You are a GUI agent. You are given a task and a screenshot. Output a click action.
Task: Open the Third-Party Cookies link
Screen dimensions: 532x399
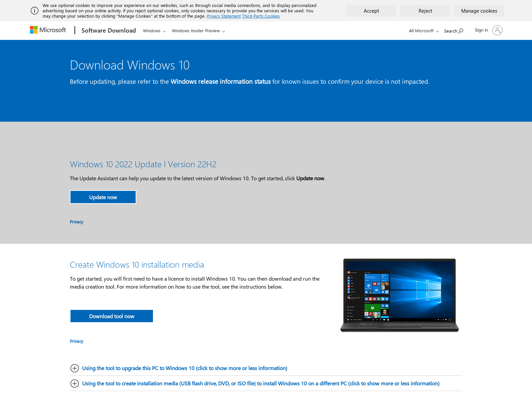point(261,16)
